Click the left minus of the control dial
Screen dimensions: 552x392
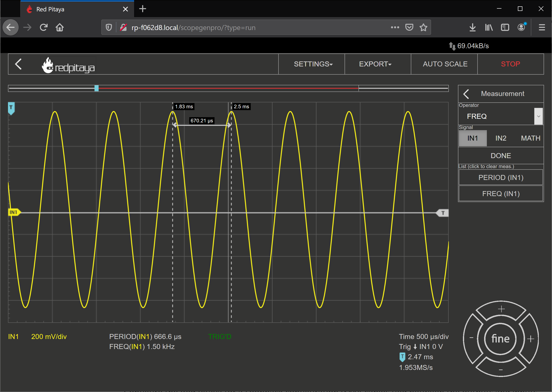pyautogui.click(x=471, y=338)
